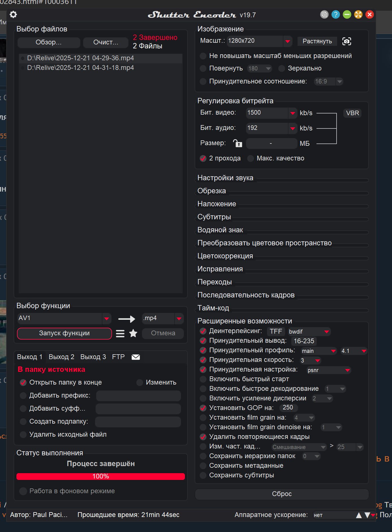Viewport: 392px width, 532px height.
Task: Open the image preview camera icon
Action: tap(347, 41)
